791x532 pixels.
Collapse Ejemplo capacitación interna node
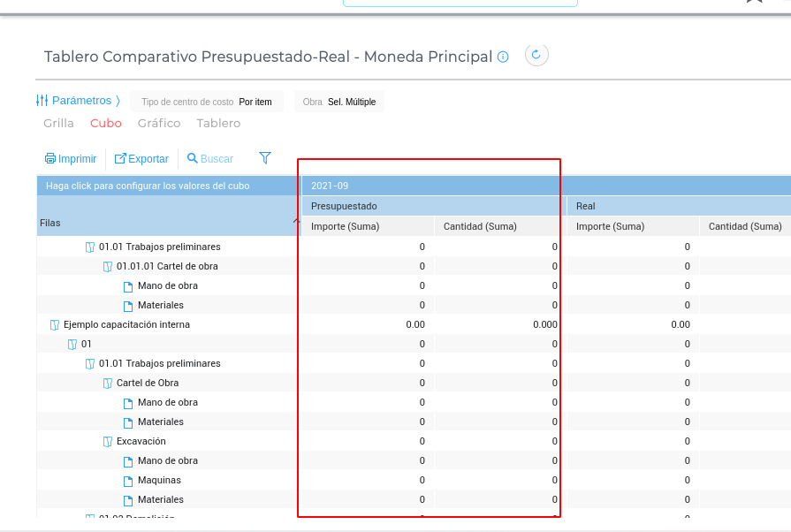pyautogui.click(x=54, y=325)
